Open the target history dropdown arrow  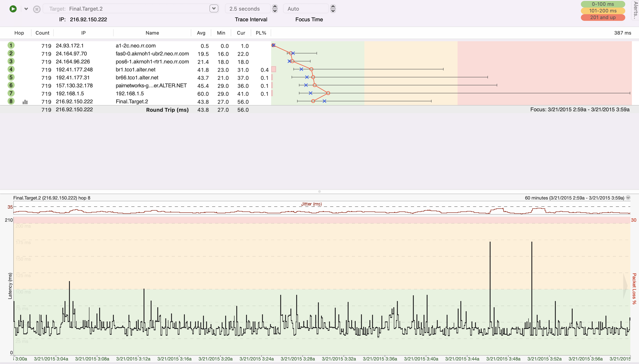coord(213,8)
